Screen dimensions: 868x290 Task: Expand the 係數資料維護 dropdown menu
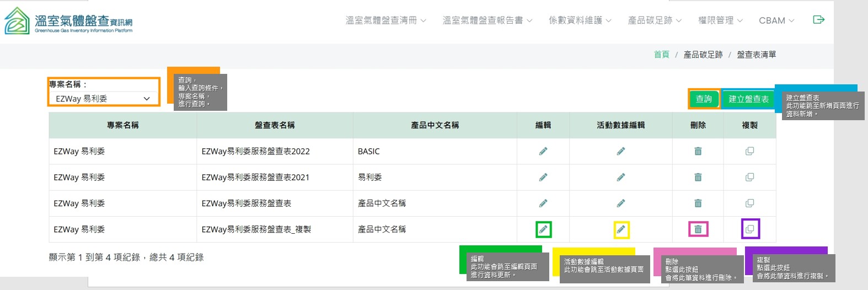pyautogui.click(x=580, y=20)
